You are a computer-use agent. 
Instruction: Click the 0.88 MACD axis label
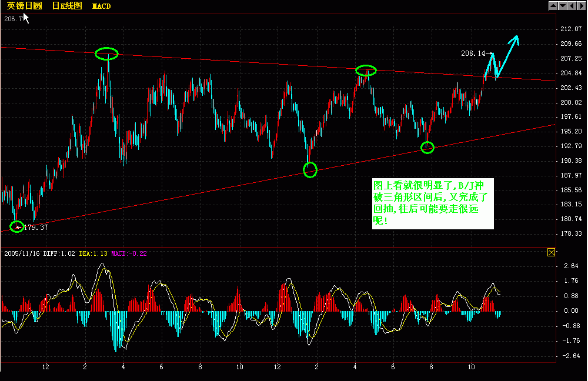pos(571,296)
